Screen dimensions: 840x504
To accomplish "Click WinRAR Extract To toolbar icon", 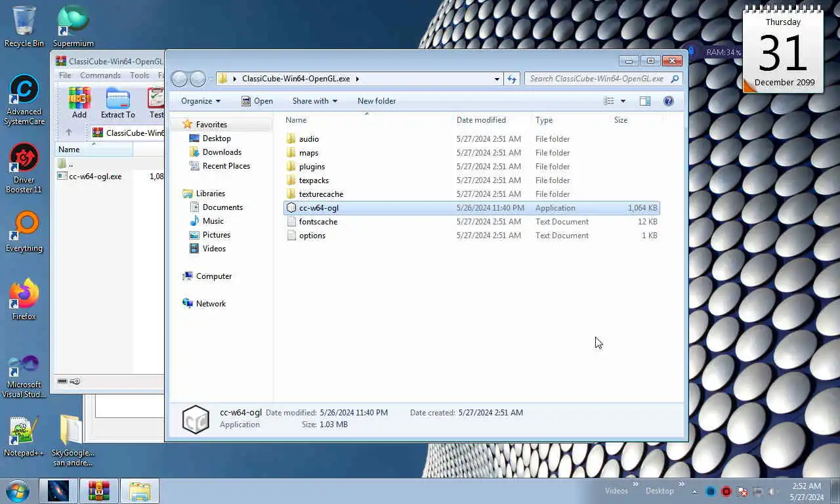I will pyautogui.click(x=118, y=103).
